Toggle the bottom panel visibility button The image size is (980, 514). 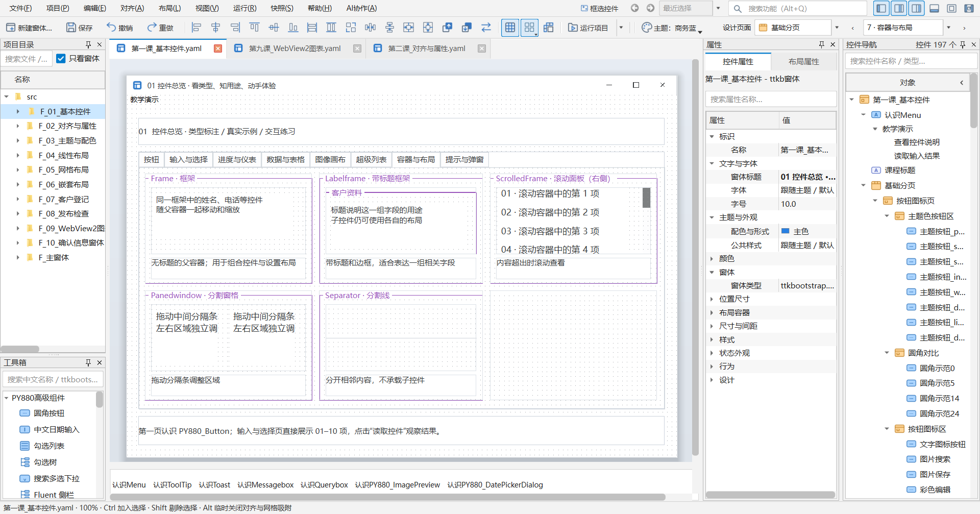pos(934,8)
